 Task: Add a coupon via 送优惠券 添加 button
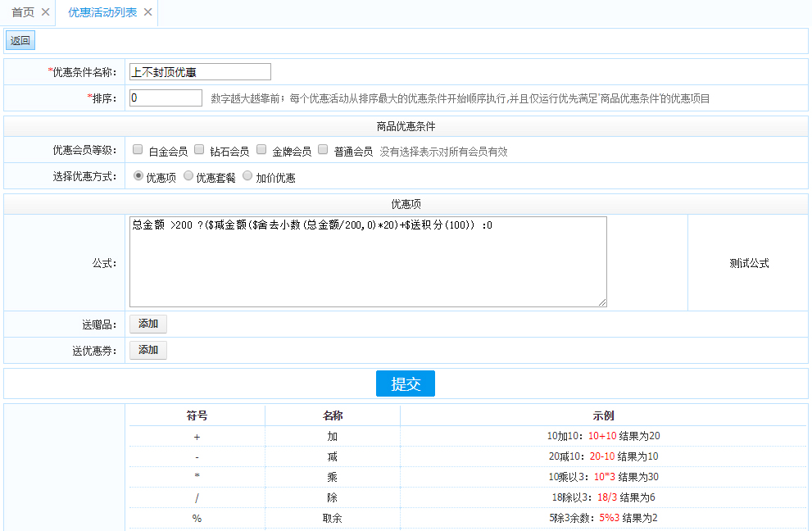(x=148, y=350)
